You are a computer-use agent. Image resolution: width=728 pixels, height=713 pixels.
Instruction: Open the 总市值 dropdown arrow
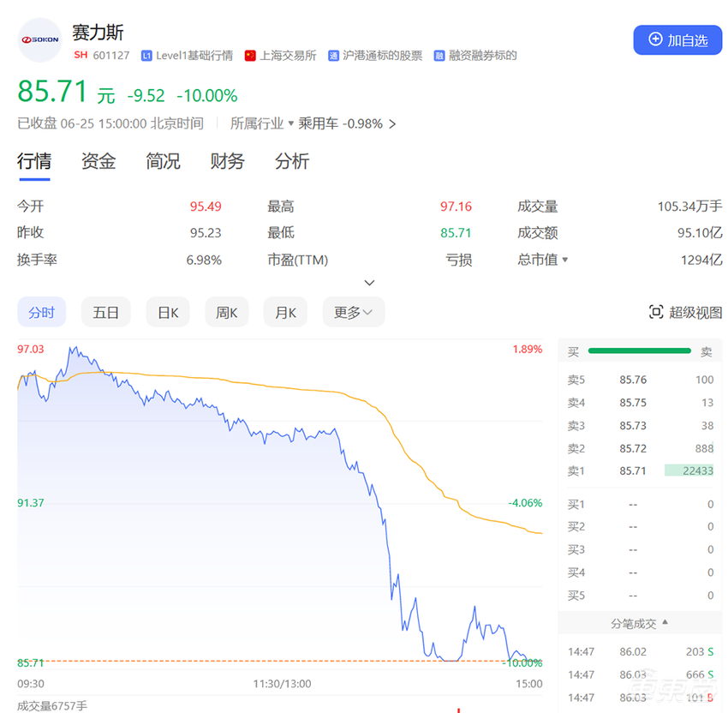click(x=565, y=260)
